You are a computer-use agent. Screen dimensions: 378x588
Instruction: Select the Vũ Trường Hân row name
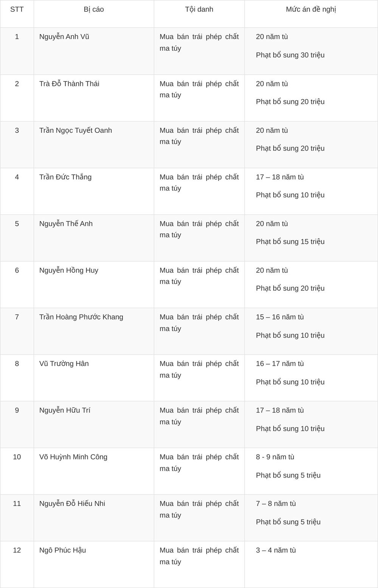point(64,364)
